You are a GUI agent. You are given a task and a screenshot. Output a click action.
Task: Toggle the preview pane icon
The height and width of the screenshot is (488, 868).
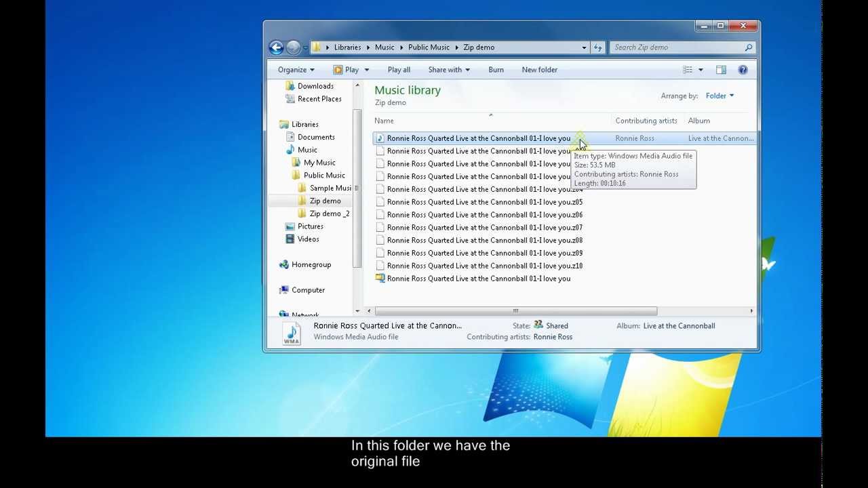point(721,70)
